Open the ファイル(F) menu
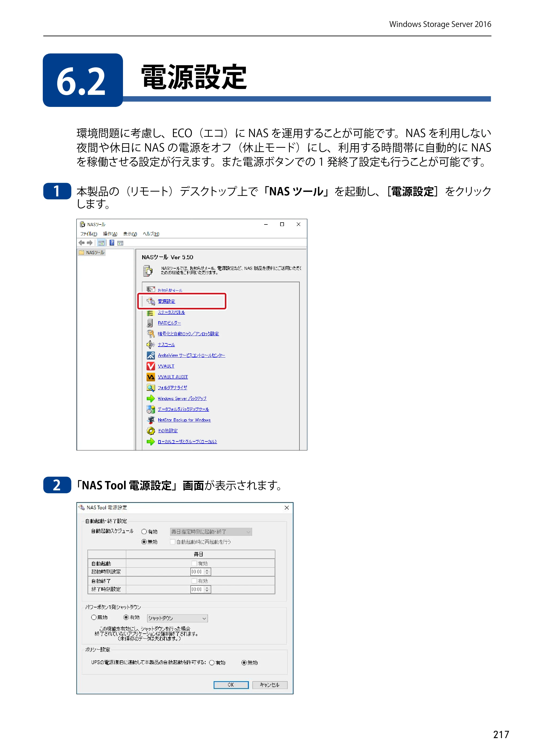Image resolution: width=535 pixels, height=756 pixels. pyautogui.click(x=88, y=234)
